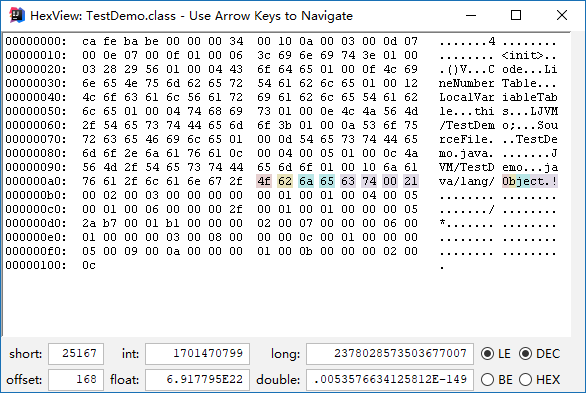Select the DEC radio button
Screen dimensions: 586x393
click(525, 353)
